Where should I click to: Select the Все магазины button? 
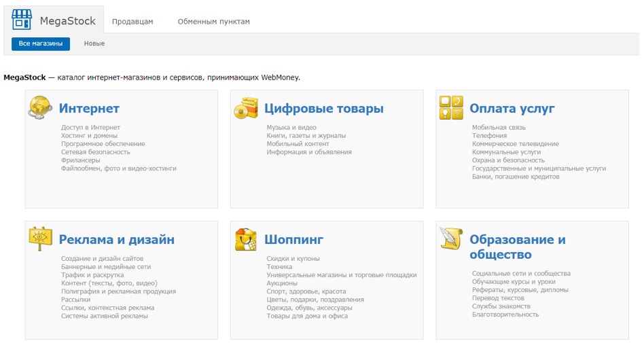(x=41, y=43)
